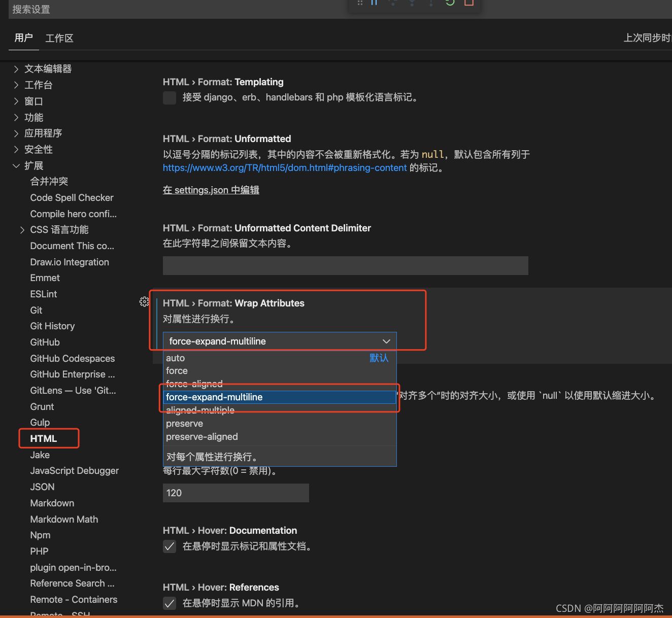Viewport: 672px width, 618px height.
Task: Select force-aligned in the dropdown list
Action: 280,384
